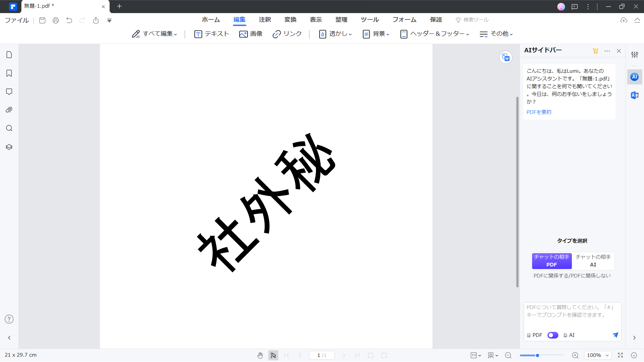The width and height of the screenshot is (644, 362).
Task: Click the export to Word floating icon
Action: [x=506, y=57]
